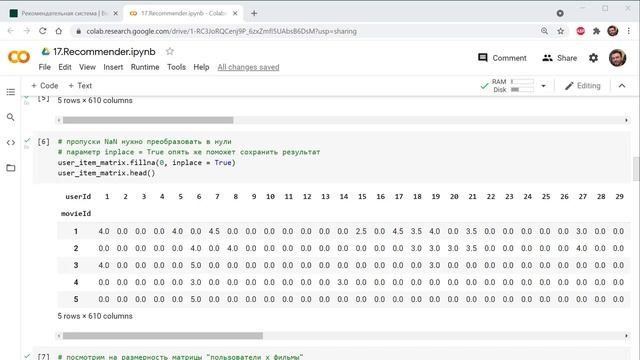
Task: Open the browser zoom magnifier icon
Action: [x=544, y=31]
